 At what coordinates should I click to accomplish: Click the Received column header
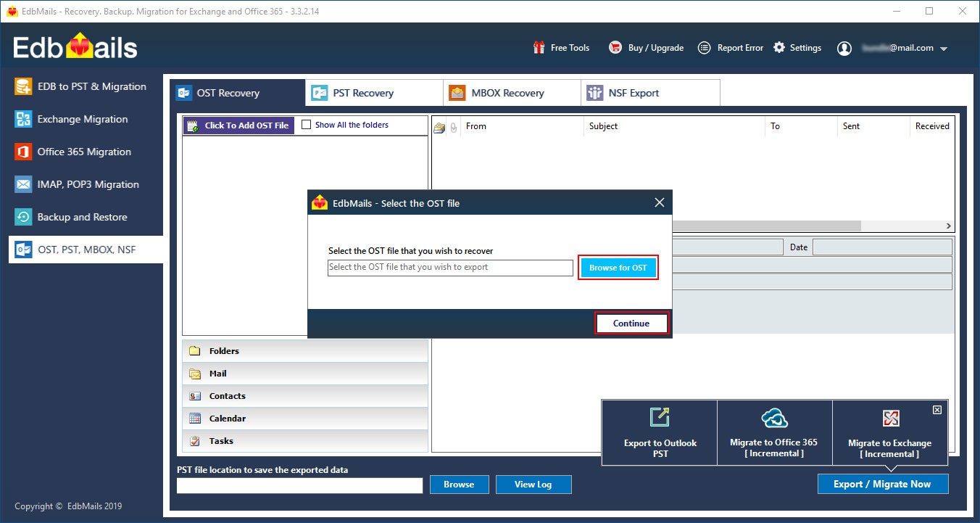[x=932, y=126]
